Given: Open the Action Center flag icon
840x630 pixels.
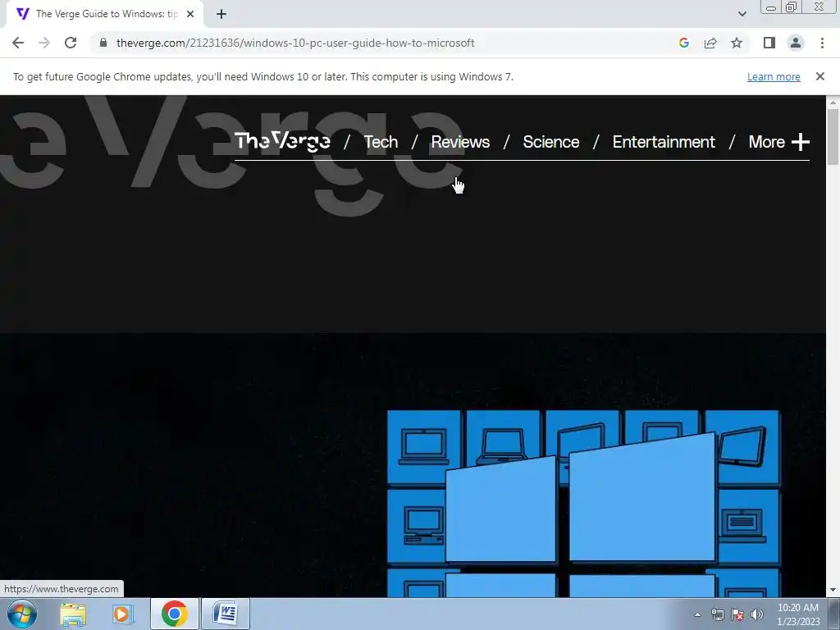Looking at the screenshot, I should (737, 614).
